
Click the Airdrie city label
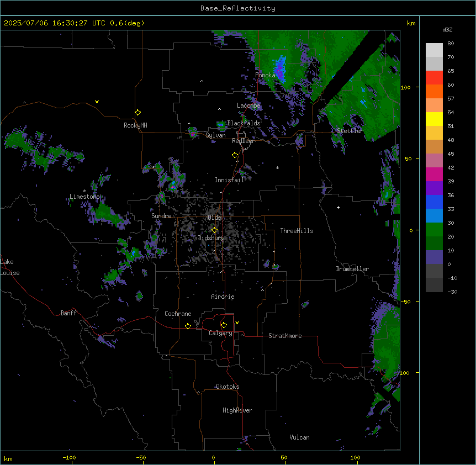click(223, 297)
